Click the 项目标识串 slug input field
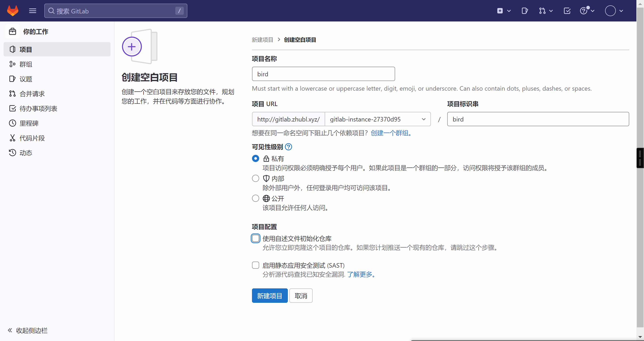644x341 pixels. point(538,119)
